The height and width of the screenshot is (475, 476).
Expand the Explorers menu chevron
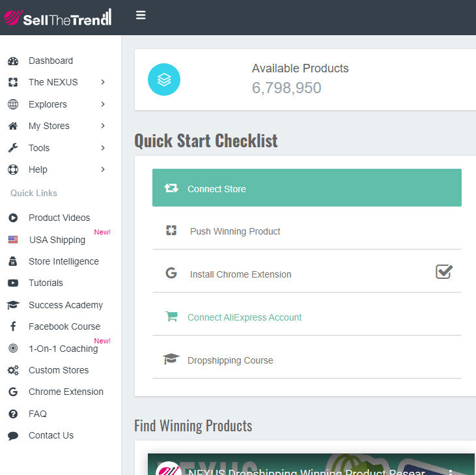(x=103, y=104)
